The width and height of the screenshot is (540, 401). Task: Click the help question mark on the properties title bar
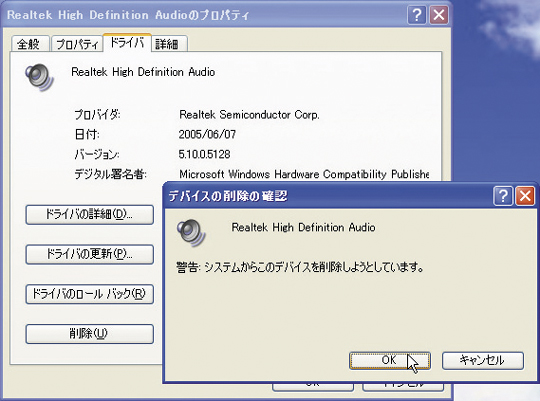[417, 15]
